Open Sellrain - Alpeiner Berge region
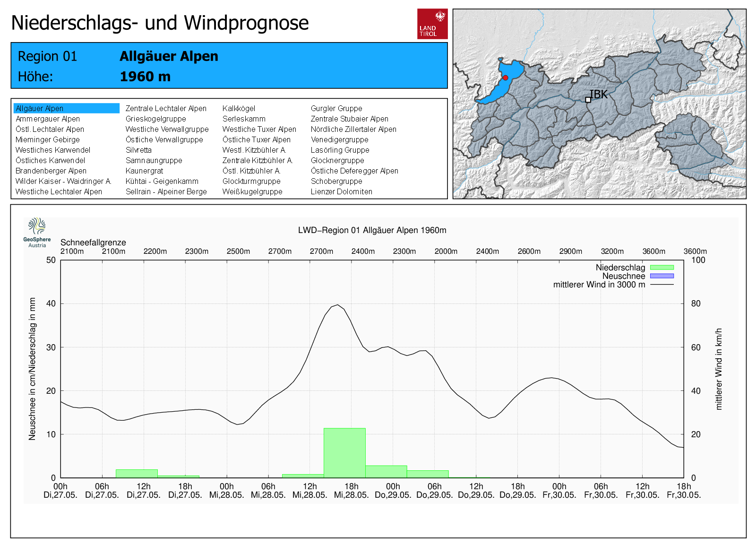 [x=166, y=191]
